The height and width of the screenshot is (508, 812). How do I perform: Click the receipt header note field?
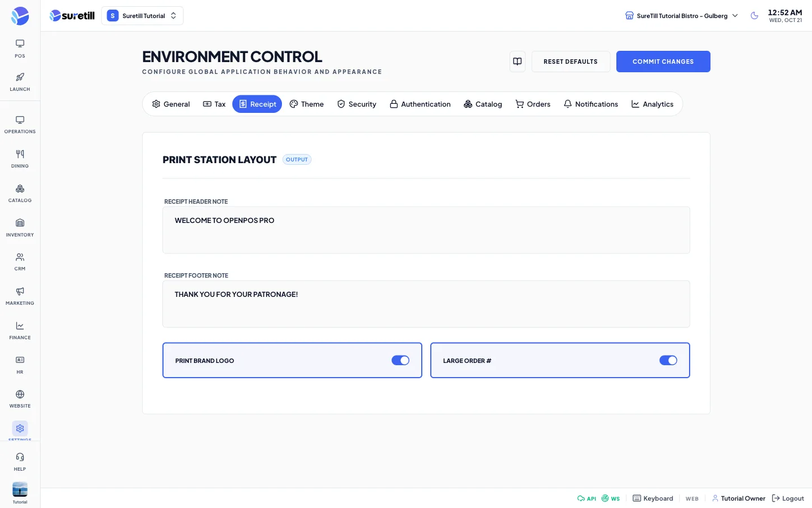[426, 230]
